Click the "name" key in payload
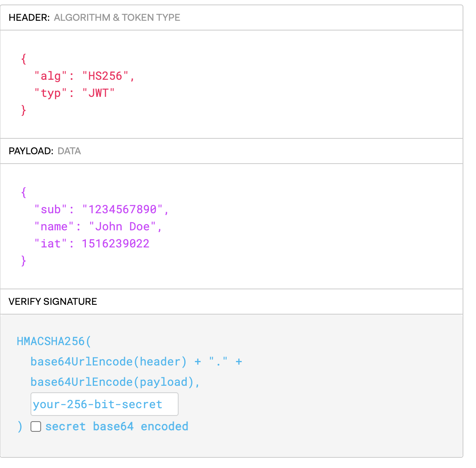 pos(54,226)
